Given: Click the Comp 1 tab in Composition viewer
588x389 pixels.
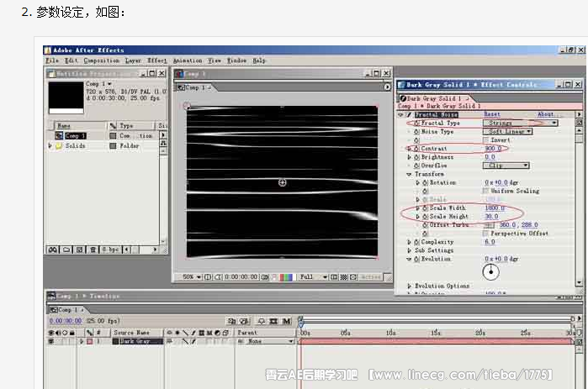Looking at the screenshot, I should click(194, 87).
